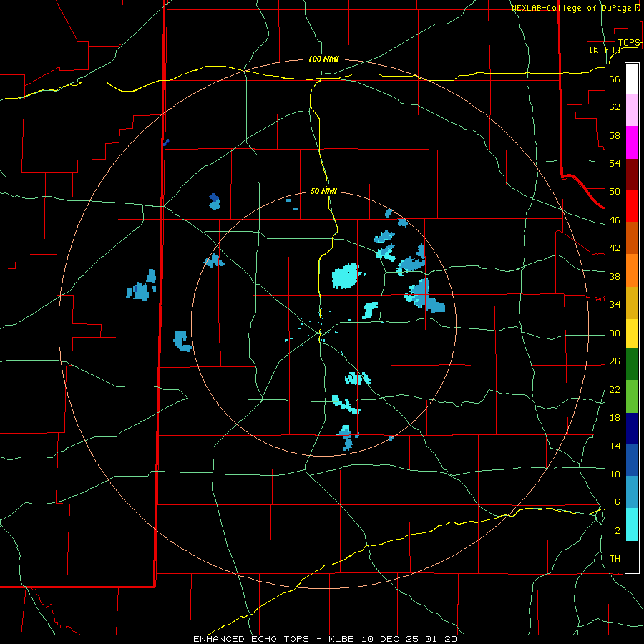Click the 34 legend value
The height and width of the screenshot is (644, 644).
click(615, 304)
